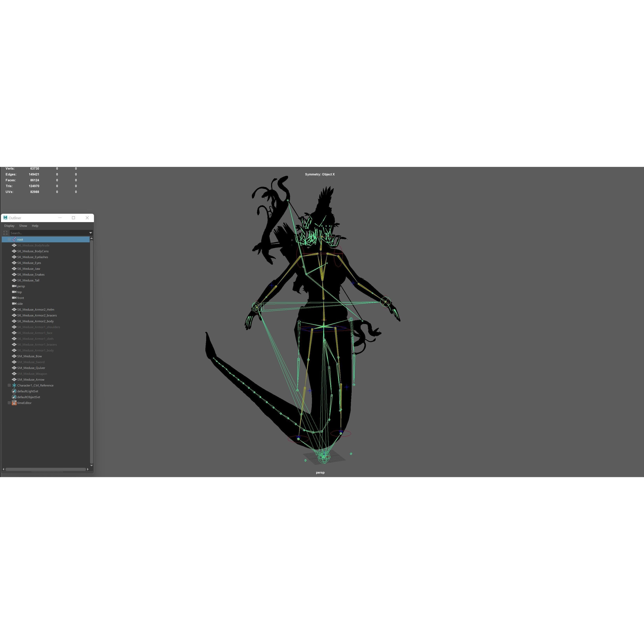Open the search filter dropdown arrow
644x644 pixels.
click(91, 233)
